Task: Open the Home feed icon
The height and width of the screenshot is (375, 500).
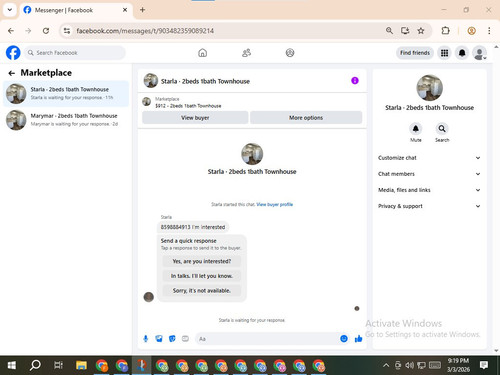Action: coord(202,53)
